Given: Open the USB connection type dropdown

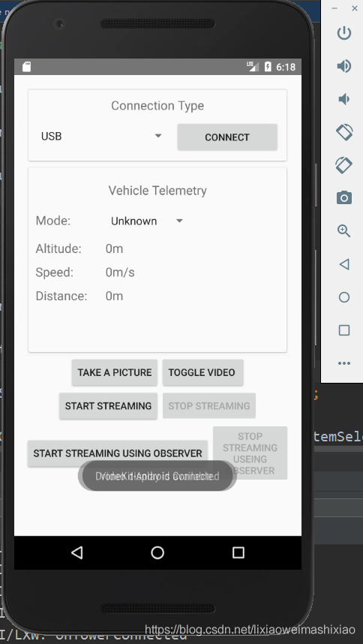Looking at the screenshot, I should (x=102, y=137).
